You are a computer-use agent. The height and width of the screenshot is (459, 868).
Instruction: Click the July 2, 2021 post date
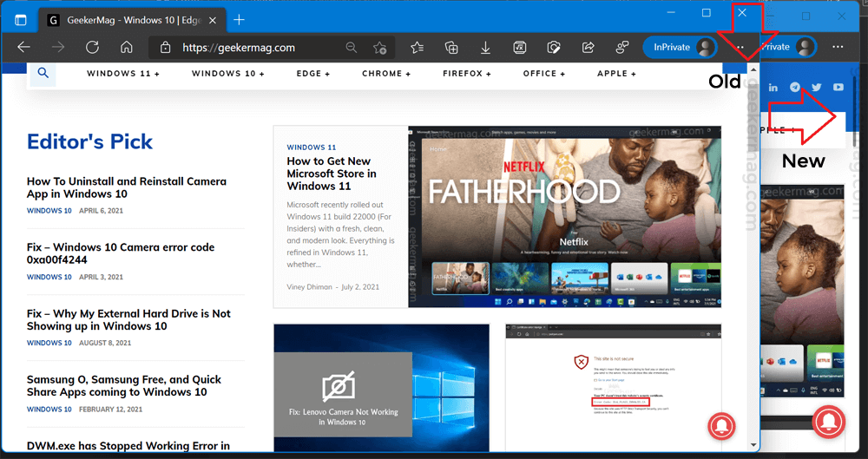click(360, 287)
